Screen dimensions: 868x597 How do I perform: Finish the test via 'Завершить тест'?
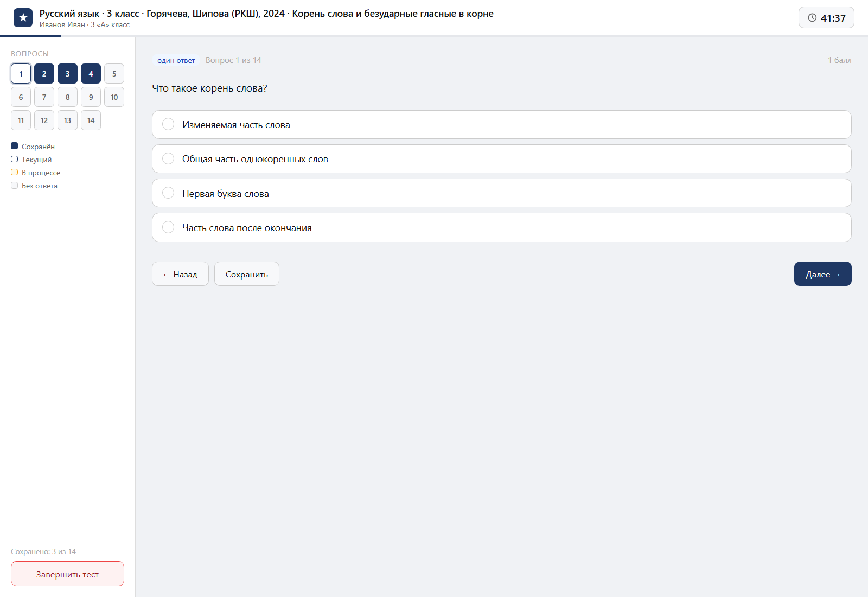[67, 574]
